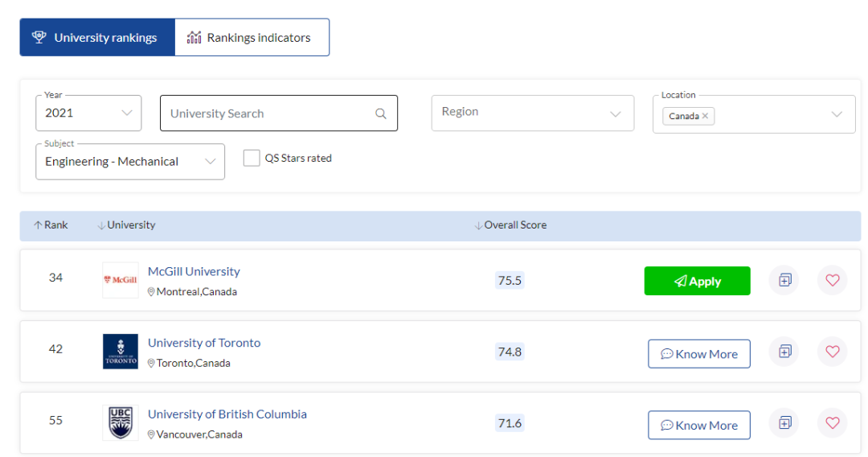
Task: Favorite McGill University with heart icon
Action: click(x=832, y=280)
